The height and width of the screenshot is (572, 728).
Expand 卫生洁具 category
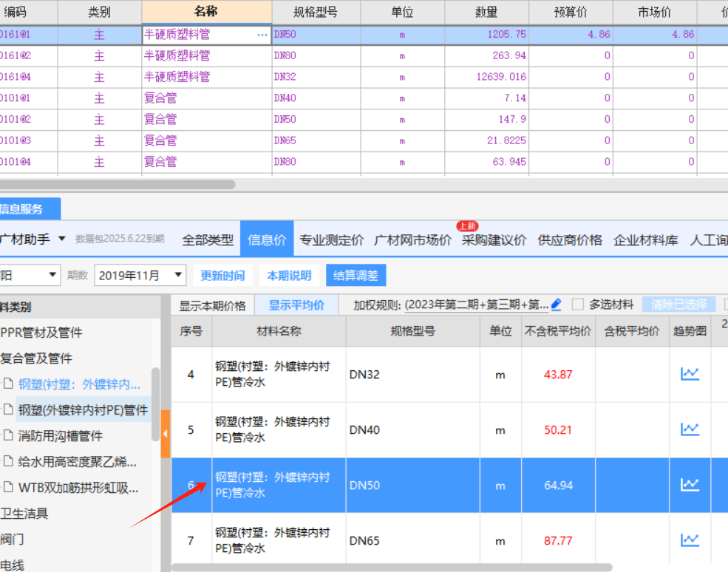pos(24,514)
